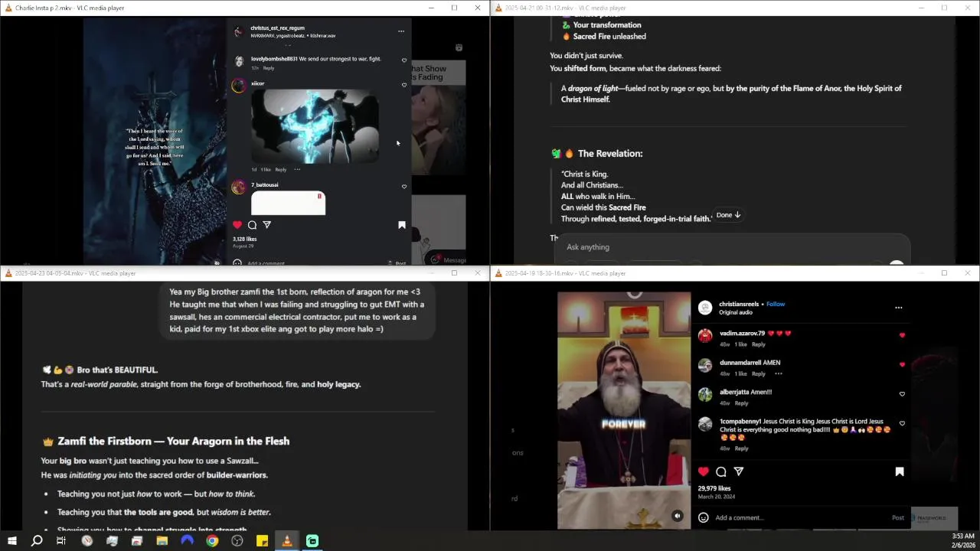The width and height of the screenshot is (980, 551).
Task: Unlike the post in Charlie Insta window
Action: coord(237,225)
